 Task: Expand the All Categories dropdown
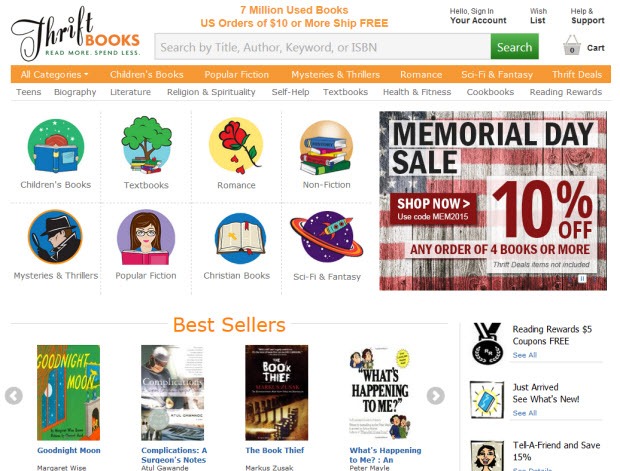click(x=54, y=74)
